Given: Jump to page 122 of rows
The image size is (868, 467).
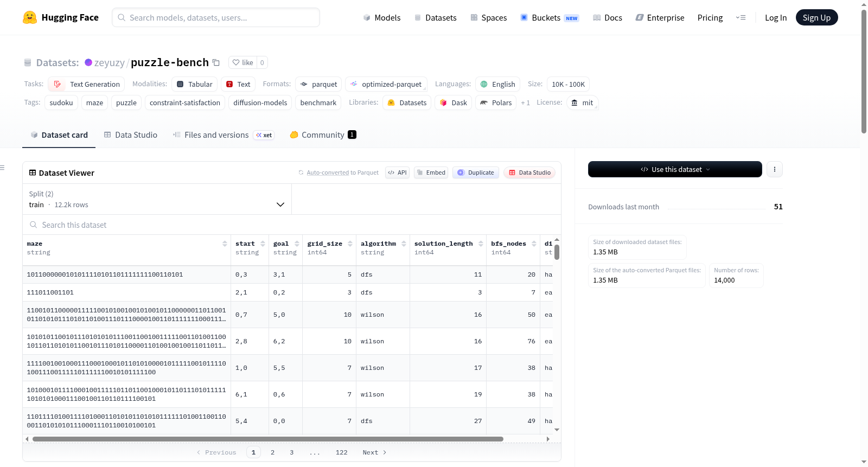Looking at the screenshot, I should pos(341,452).
